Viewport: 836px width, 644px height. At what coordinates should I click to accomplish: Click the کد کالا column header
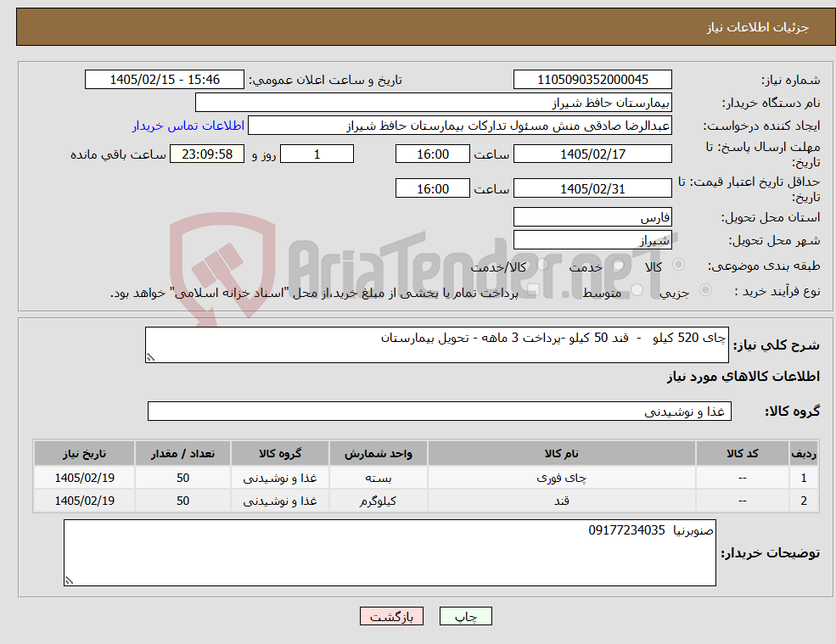(742, 454)
